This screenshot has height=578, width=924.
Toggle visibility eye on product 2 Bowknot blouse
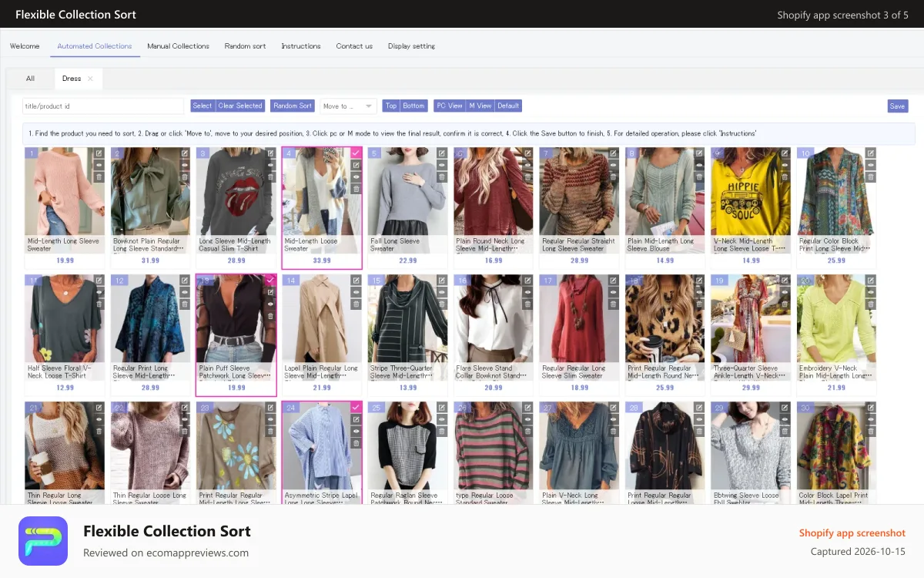185,165
